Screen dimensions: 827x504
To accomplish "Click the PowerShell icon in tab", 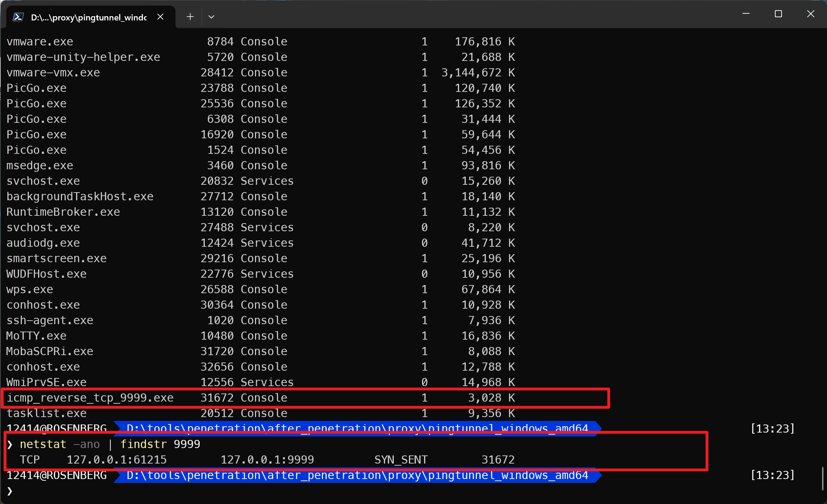I will coord(18,17).
